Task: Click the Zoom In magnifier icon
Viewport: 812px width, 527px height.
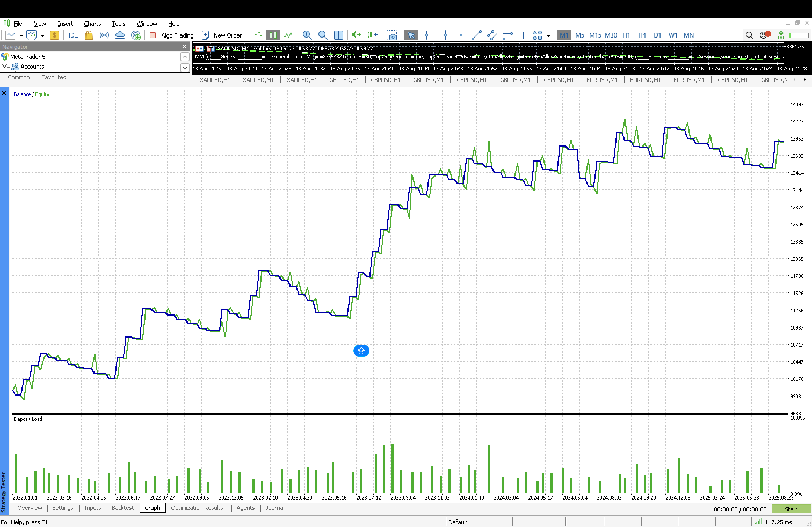Action: [x=307, y=35]
